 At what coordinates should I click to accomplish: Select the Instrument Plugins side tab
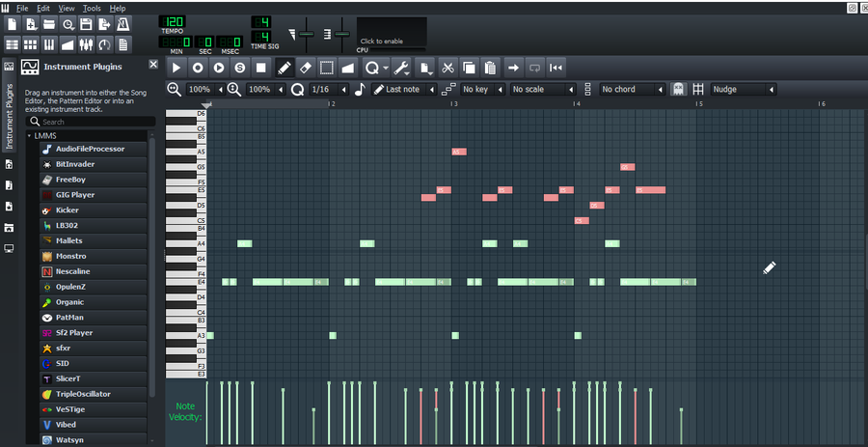click(x=9, y=104)
